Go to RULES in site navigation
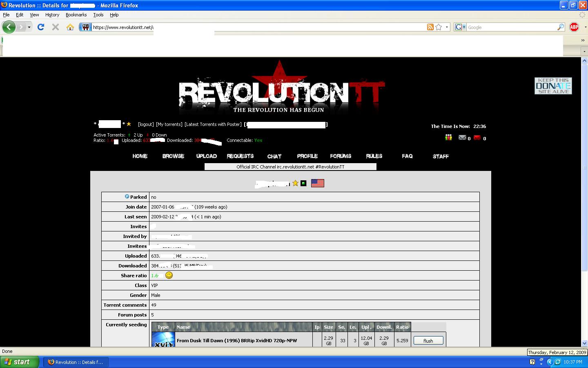Image resolution: width=588 pixels, height=368 pixels. pos(374,156)
